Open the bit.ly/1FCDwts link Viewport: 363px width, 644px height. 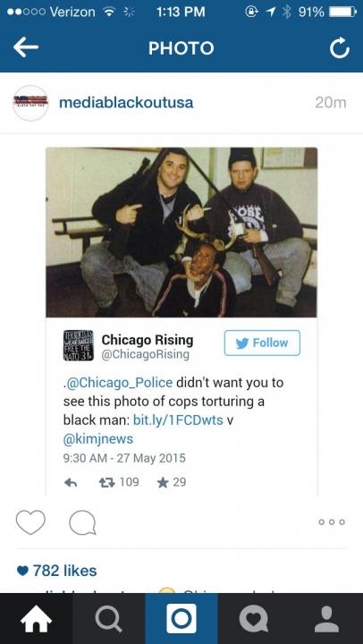[178, 420]
